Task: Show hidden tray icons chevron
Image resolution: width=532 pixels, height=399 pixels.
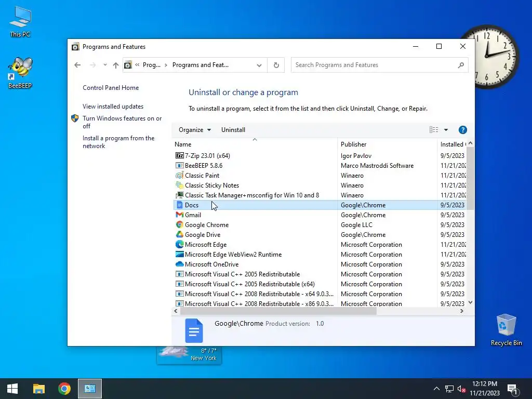Action: (x=436, y=389)
